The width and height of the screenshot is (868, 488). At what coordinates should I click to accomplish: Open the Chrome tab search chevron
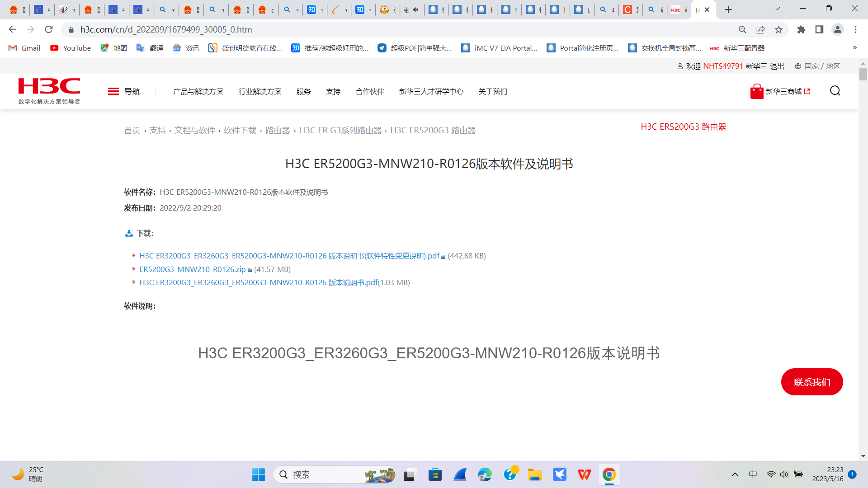(x=777, y=9)
